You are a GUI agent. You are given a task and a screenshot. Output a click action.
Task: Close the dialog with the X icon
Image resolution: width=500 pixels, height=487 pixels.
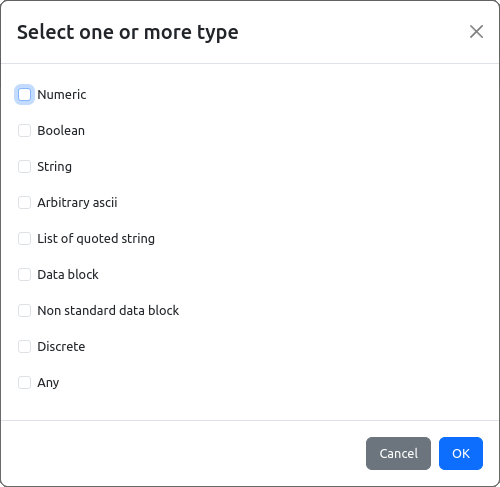pyautogui.click(x=476, y=32)
